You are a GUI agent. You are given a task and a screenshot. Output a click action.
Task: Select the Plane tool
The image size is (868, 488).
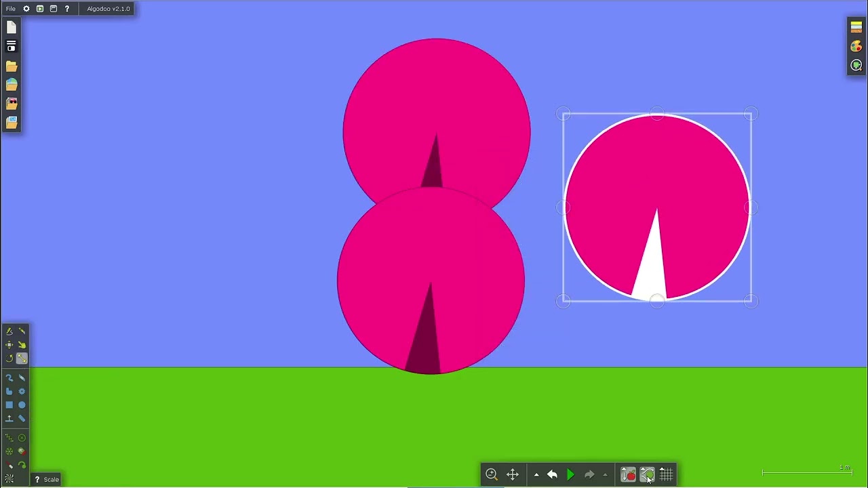click(x=9, y=418)
